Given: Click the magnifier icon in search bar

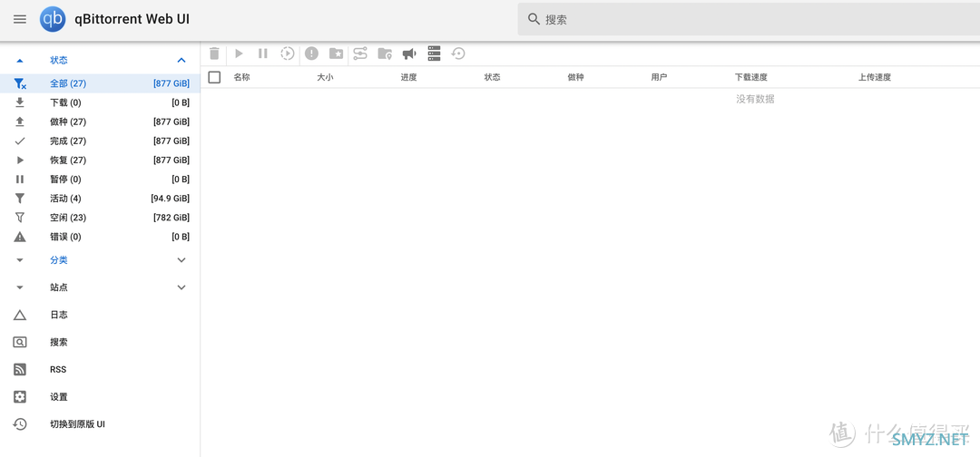Looking at the screenshot, I should coord(534,19).
